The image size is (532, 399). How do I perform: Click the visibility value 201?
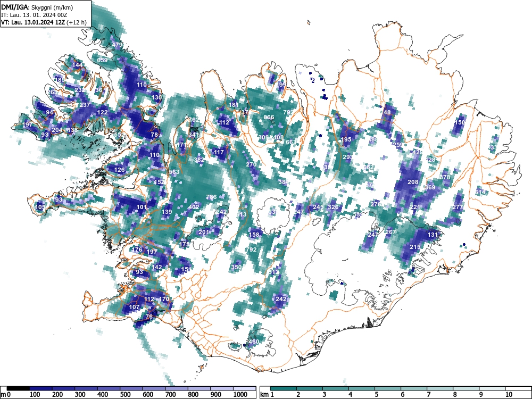[x=204, y=232]
